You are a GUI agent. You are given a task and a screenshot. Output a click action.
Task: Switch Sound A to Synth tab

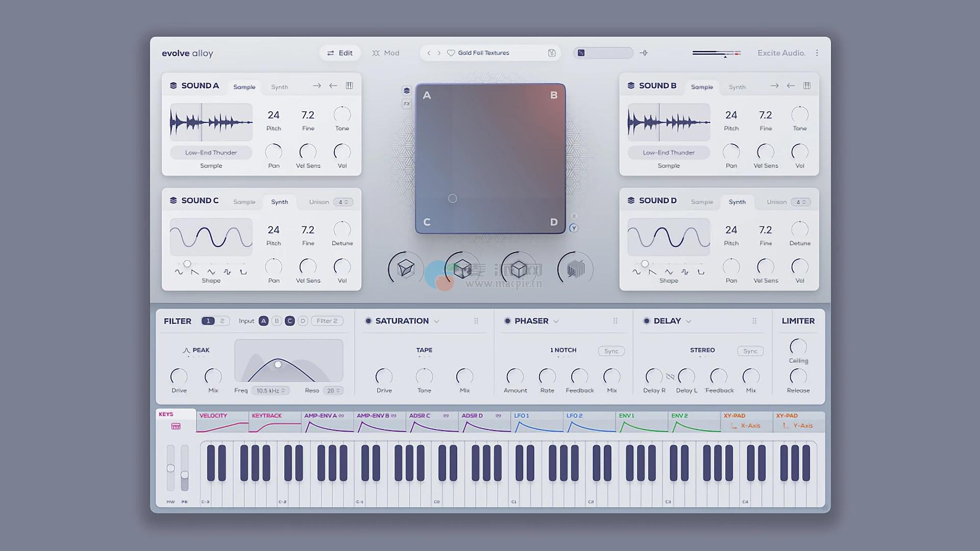click(279, 87)
